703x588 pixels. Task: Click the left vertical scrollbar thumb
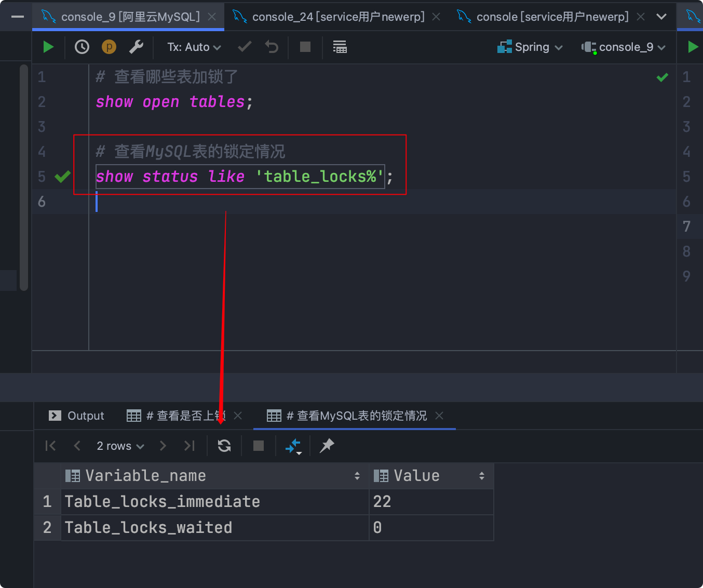24,177
